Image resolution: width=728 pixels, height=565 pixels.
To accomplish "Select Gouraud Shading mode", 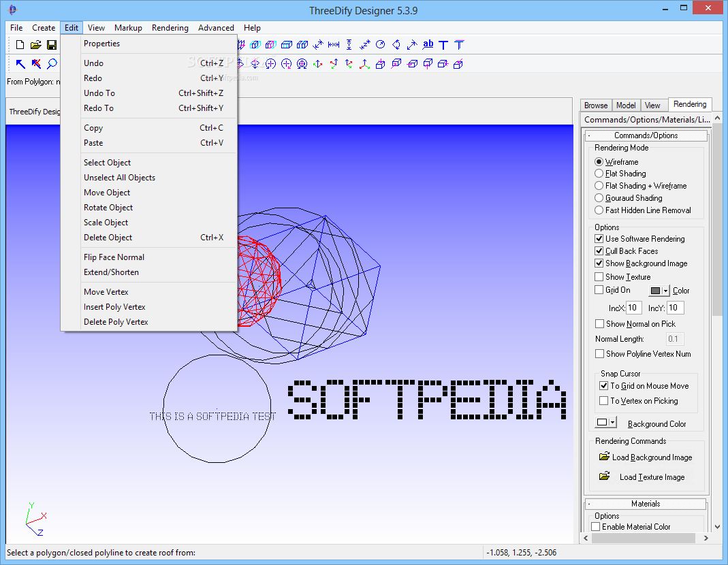I will (x=599, y=198).
